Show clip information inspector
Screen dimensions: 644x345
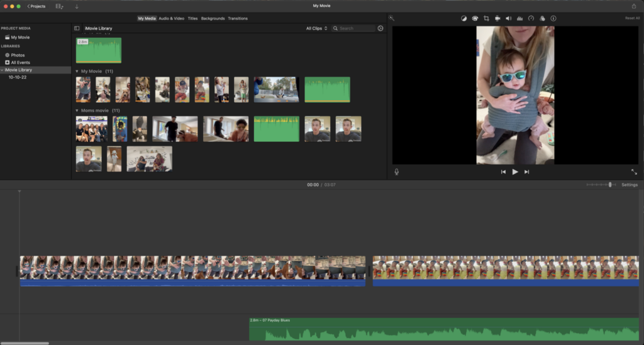553,18
